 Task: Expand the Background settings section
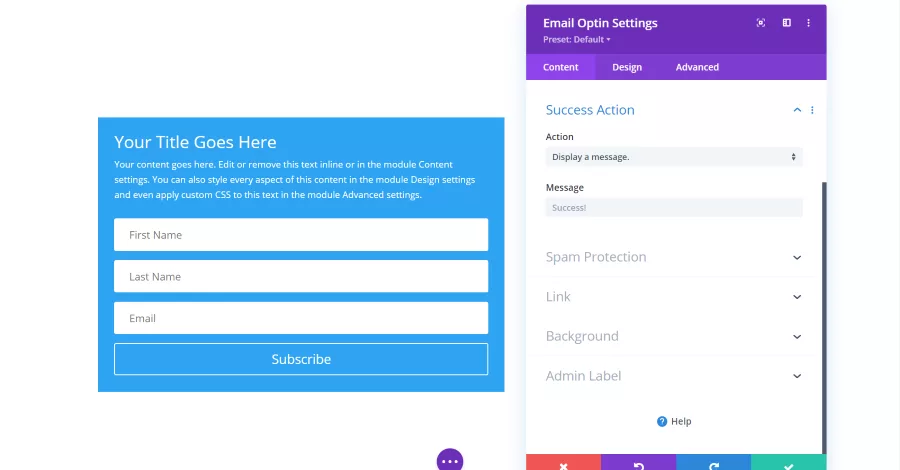pos(674,336)
